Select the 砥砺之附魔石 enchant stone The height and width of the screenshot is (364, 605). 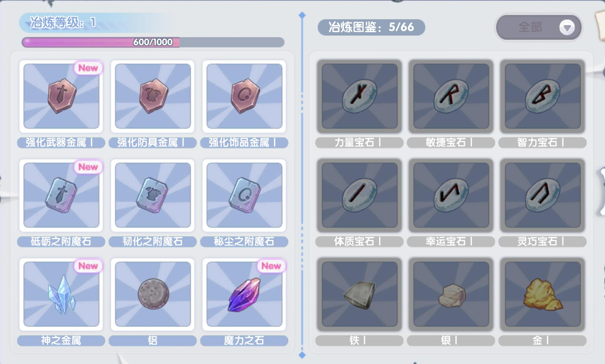[61, 195]
